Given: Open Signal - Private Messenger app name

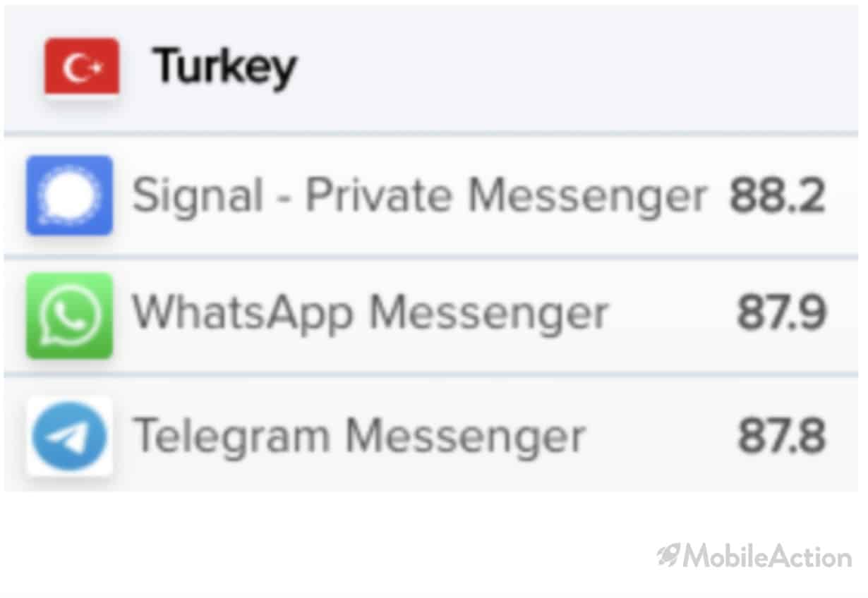Looking at the screenshot, I should tap(419, 196).
